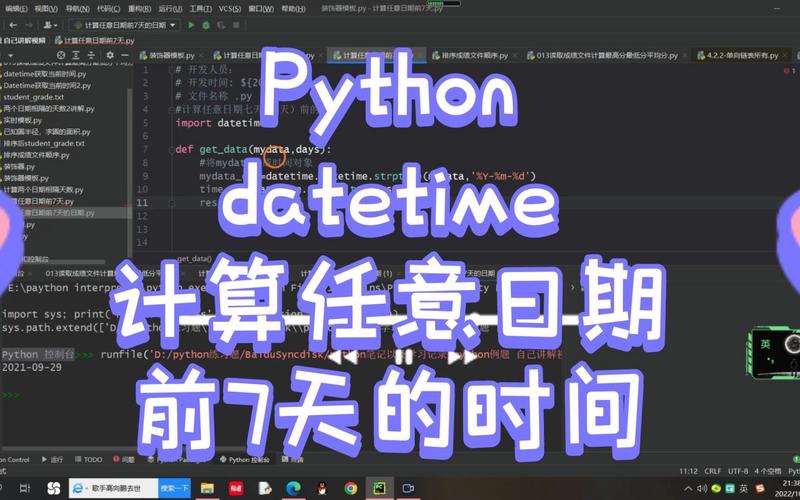Open the 视图(V) menu
This screenshot has height=500, width=800.
coord(46,9)
